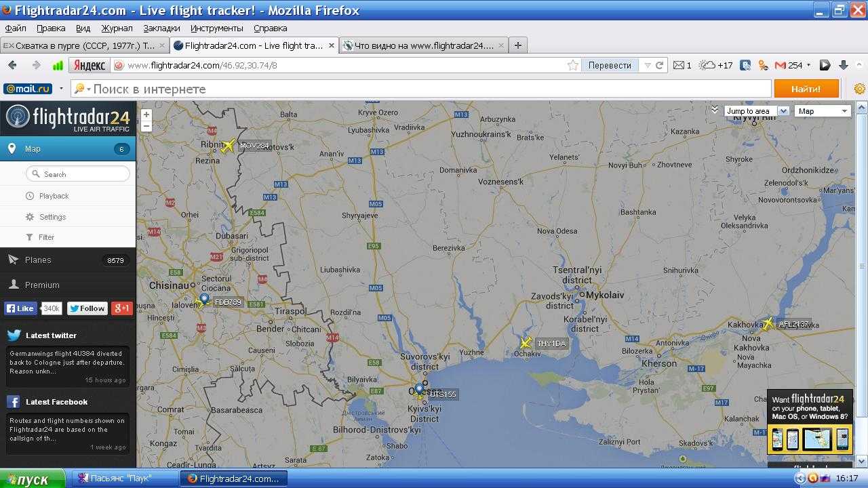Click the Поиск в интернете search field

coord(420,89)
